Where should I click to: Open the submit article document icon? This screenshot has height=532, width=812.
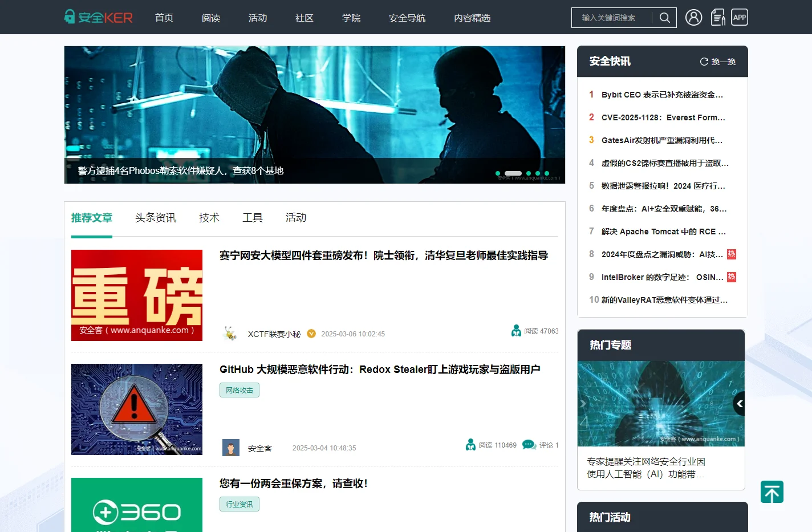[718, 17]
